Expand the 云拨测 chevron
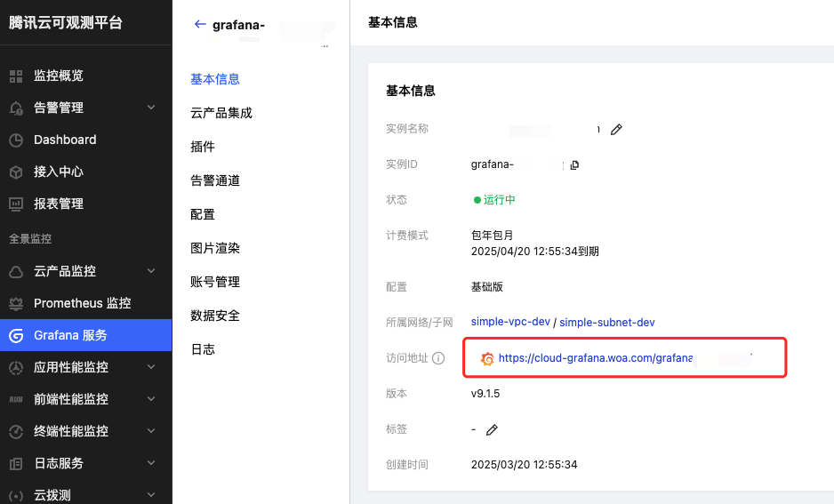Image resolution: width=834 pixels, height=504 pixels. click(151, 495)
